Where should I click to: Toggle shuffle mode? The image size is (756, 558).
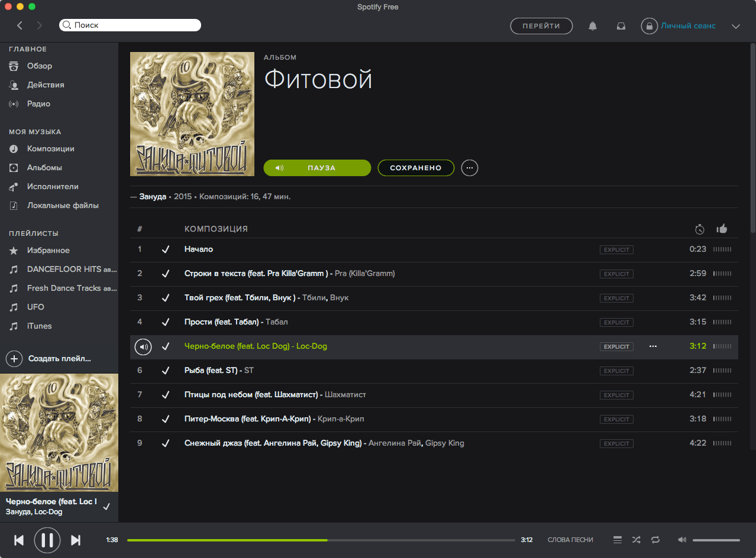tap(636, 540)
